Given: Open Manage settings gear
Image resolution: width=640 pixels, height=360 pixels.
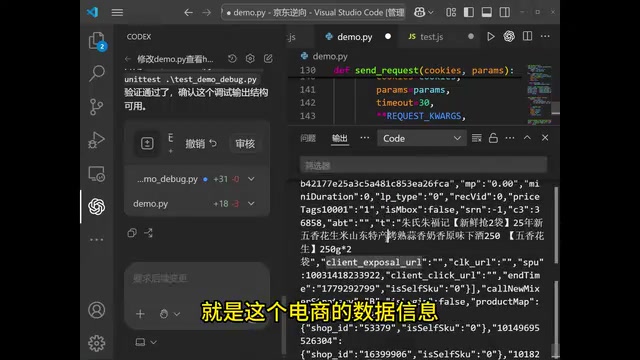Looking at the screenshot, I should [97, 343].
